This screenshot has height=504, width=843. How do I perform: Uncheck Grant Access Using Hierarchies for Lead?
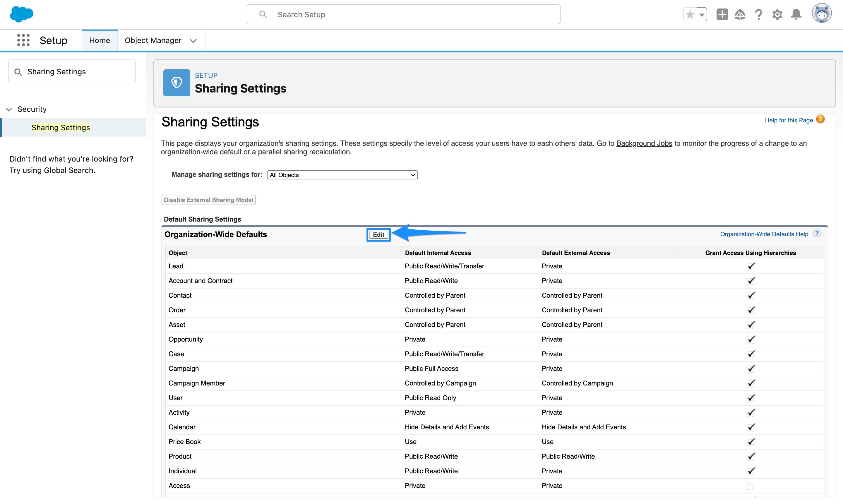click(751, 266)
